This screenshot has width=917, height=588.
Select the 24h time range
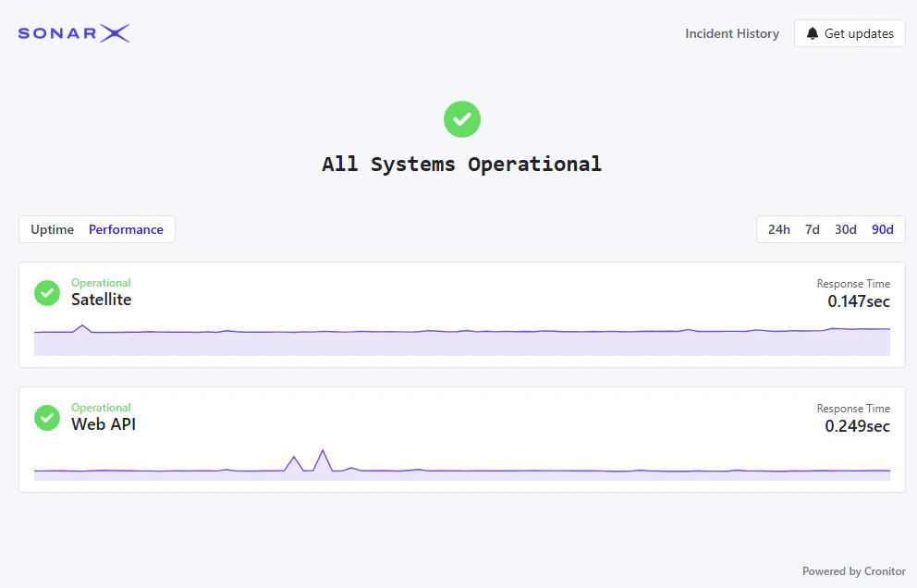pos(779,229)
